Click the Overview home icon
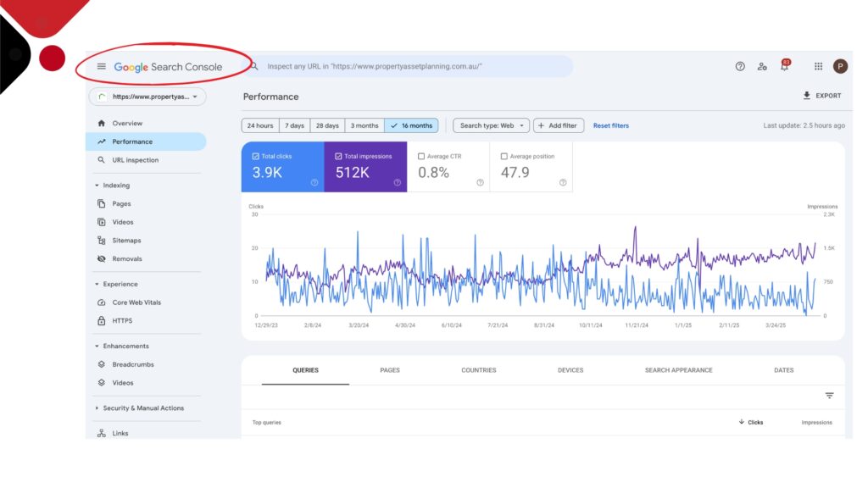Screen dimensions: 868x488 102,124
